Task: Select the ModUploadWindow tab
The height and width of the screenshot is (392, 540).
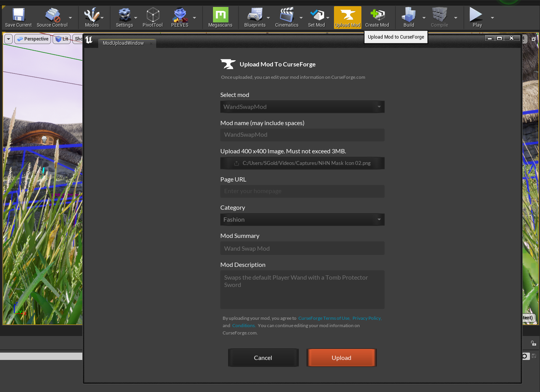Action: point(123,43)
